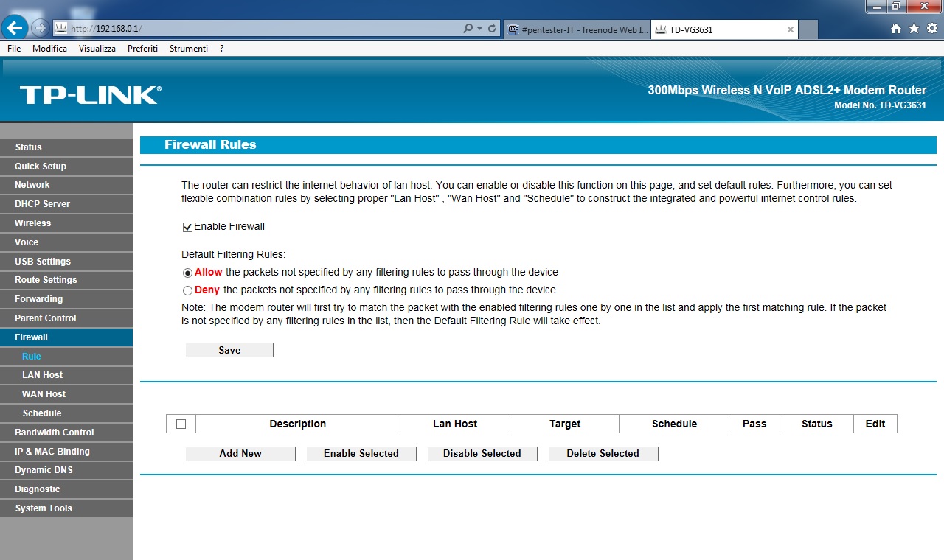Select the Allow default filtering radio button

point(187,273)
